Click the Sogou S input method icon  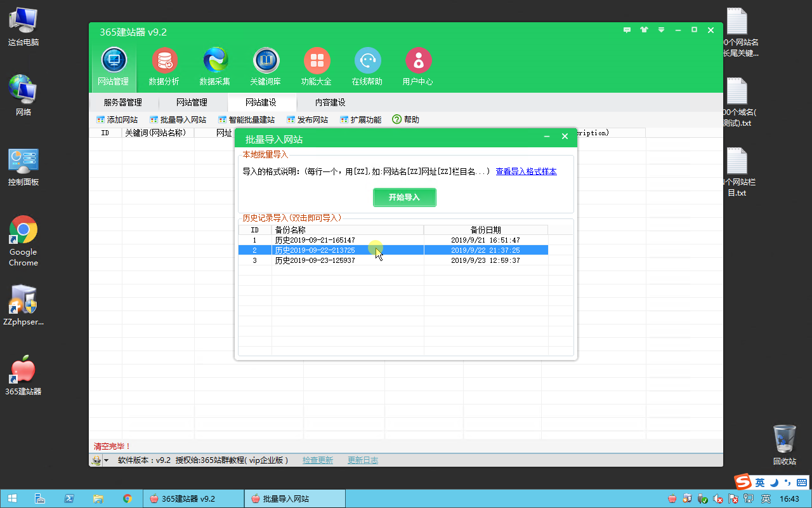[x=743, y=481]
